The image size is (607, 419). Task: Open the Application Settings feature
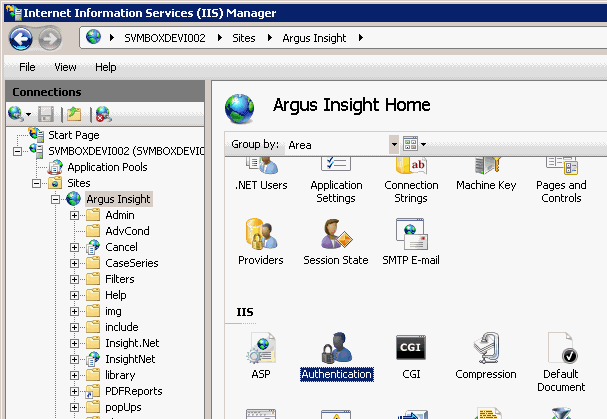(336, 181)
